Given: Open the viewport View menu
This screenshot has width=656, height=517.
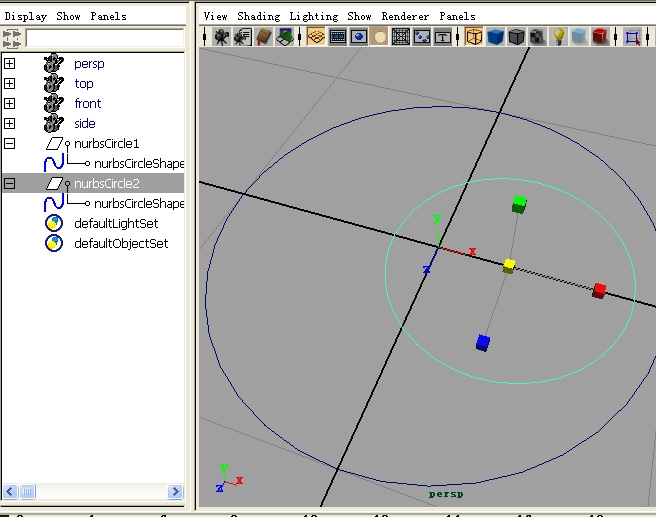Looking at the screenshot, I should pyautogui.click(x=215, y=16).
